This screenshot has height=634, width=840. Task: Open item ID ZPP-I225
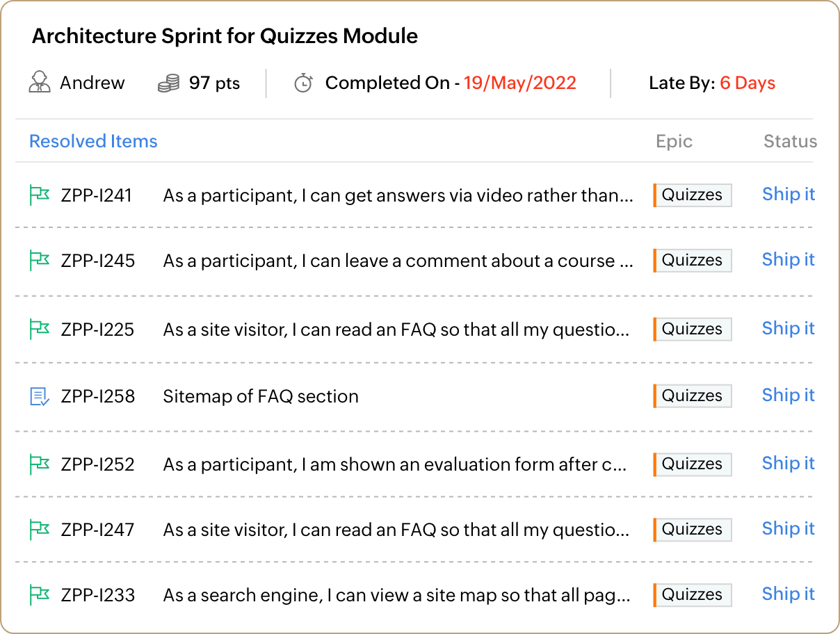pyautogui.click(x=97, y=329)
